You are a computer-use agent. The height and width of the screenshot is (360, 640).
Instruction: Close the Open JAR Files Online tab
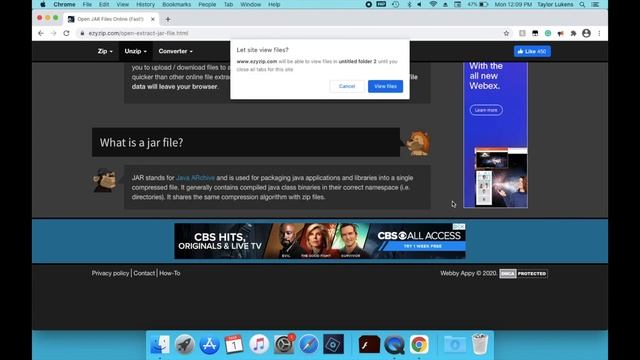(153, 19)
